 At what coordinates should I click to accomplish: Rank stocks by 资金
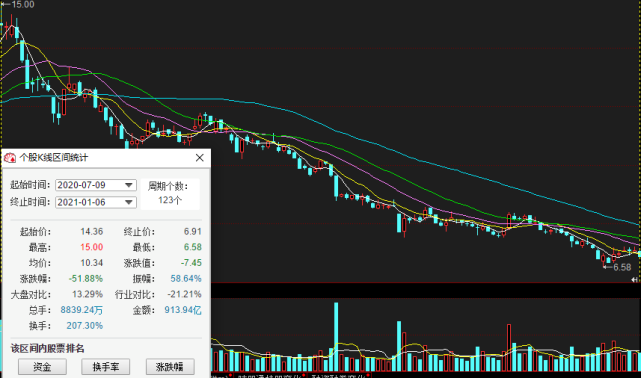point(42,367)
